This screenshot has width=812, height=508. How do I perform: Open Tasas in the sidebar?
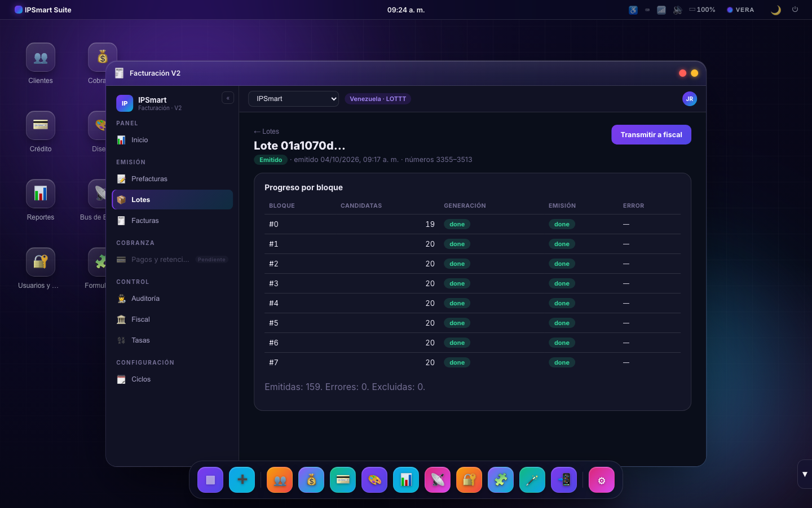point(173,340)
